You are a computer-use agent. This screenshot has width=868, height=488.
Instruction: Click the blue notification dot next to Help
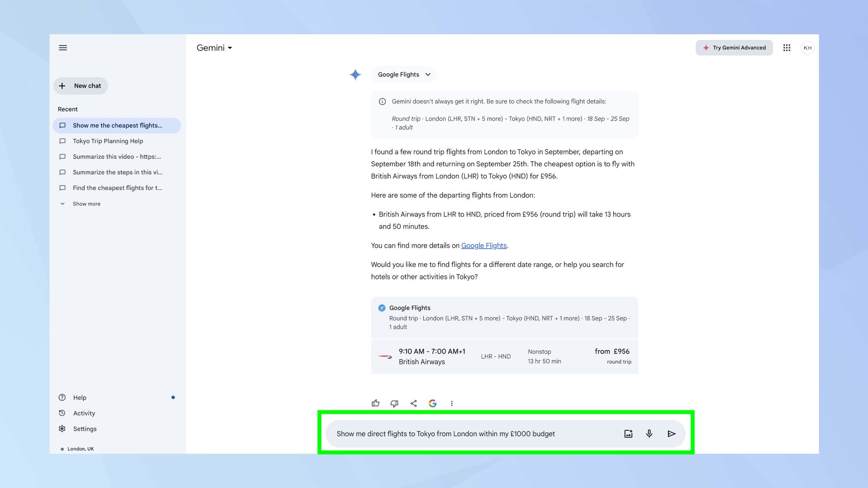pyautogui.click(x=173, y=397)
